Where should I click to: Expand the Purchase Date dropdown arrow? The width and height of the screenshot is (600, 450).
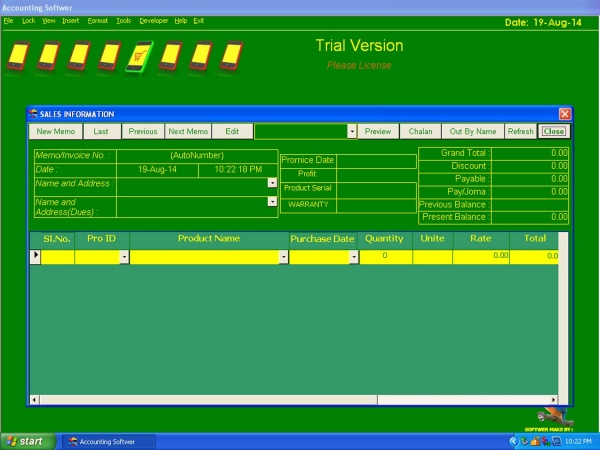(354, 257)
